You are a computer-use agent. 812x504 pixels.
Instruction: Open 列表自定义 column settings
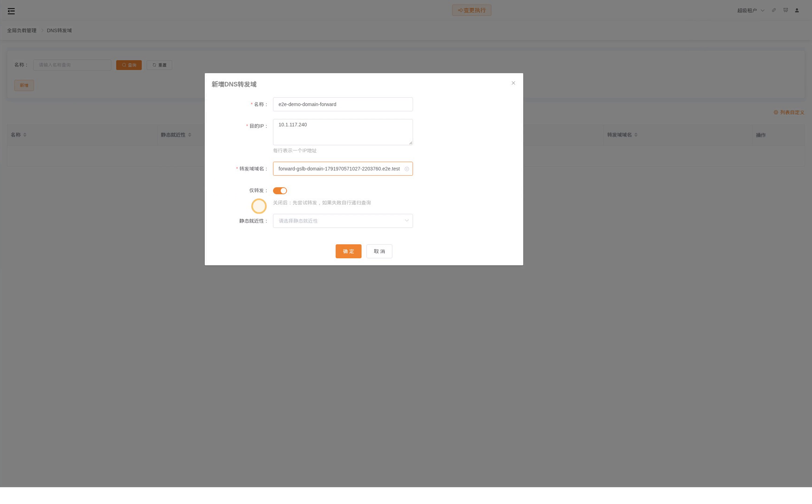tap(789, 112)
